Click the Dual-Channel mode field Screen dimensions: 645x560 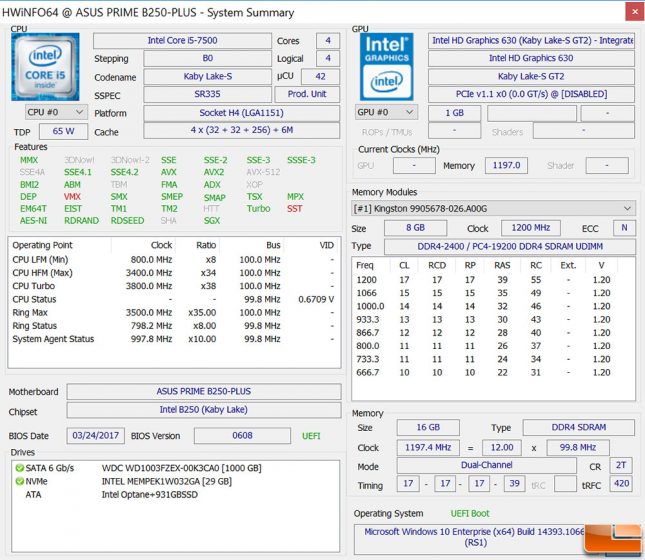point(486,465)
